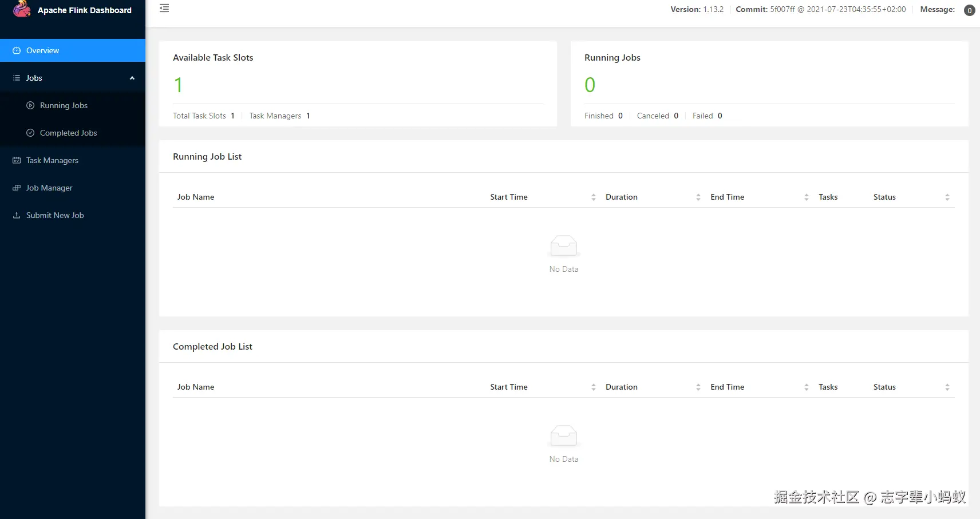Click the Job Name header in Running Job List

(x=196, y=197)
